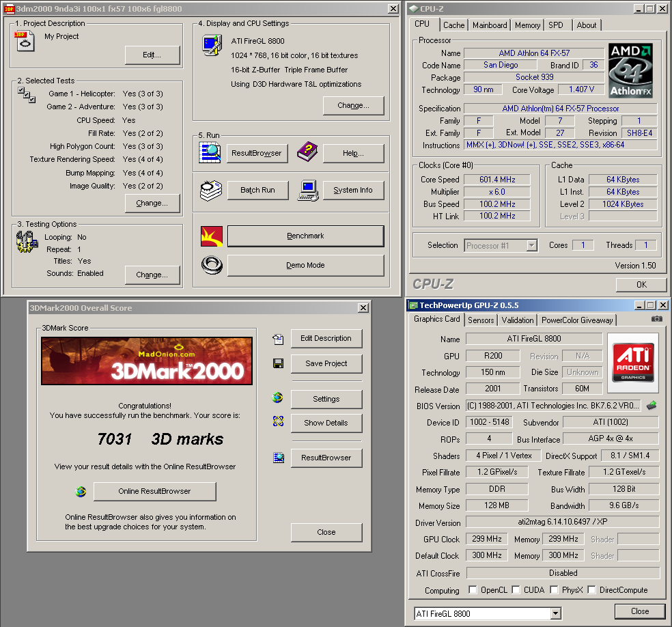Click the GPU-Z screenshot camera icon

pos(656,319)
